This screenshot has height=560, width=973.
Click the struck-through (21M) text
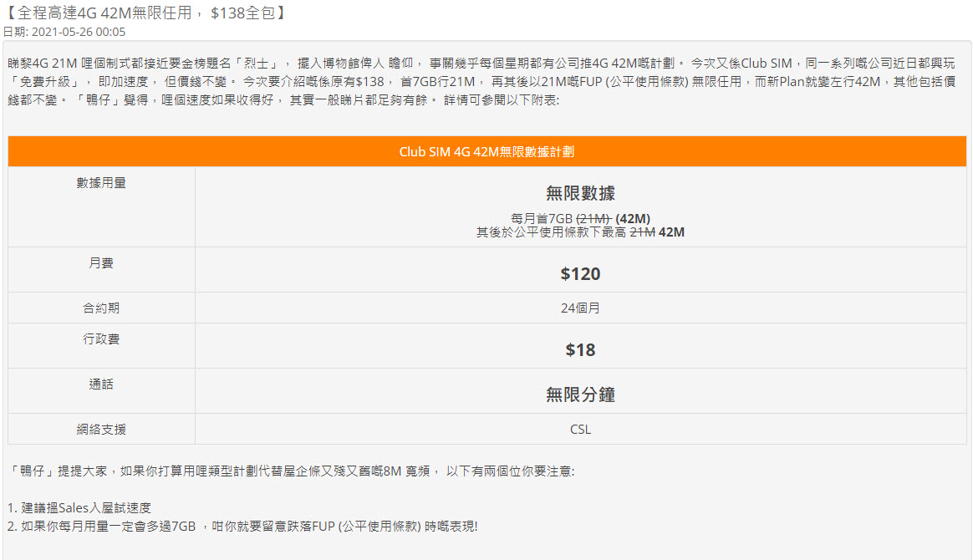593,219
